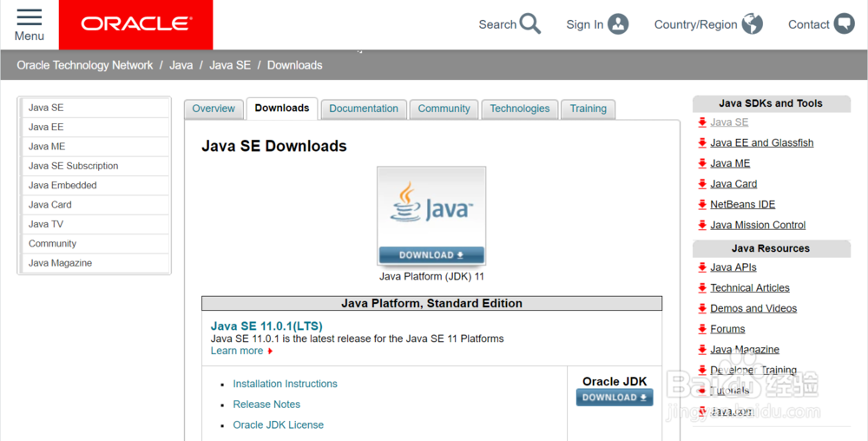Viewport: 868px width, 441px height.
Task: Select Java ME in left sidebar
Action: click(x=95, y=147)
